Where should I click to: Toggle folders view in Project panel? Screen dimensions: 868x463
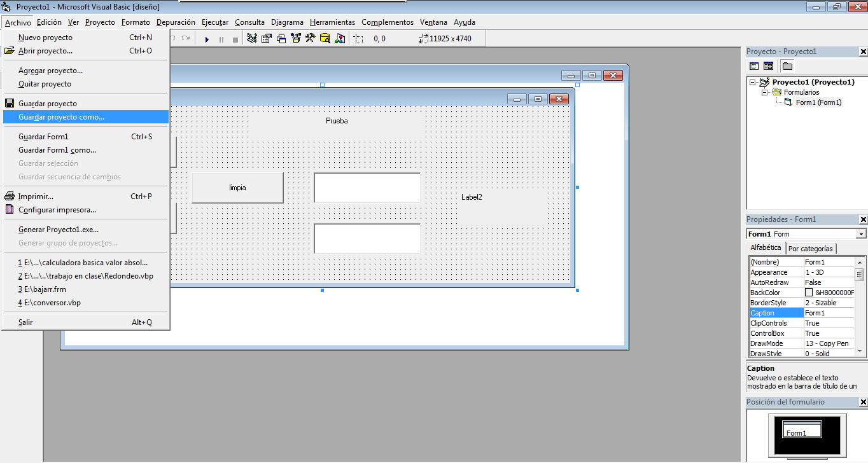(787, 66)
